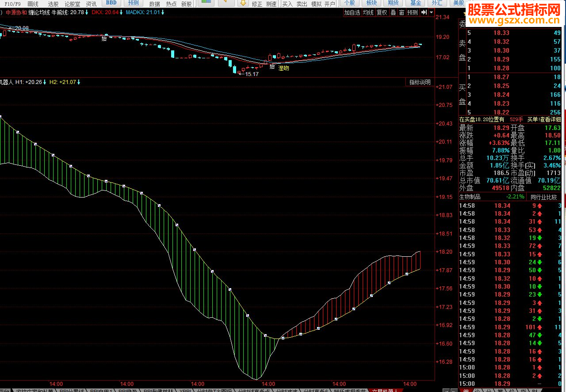Viewport: 566px width, 392px height.
Task: Toggle 加自选 add to watchlist
Action: click(352, 12)
